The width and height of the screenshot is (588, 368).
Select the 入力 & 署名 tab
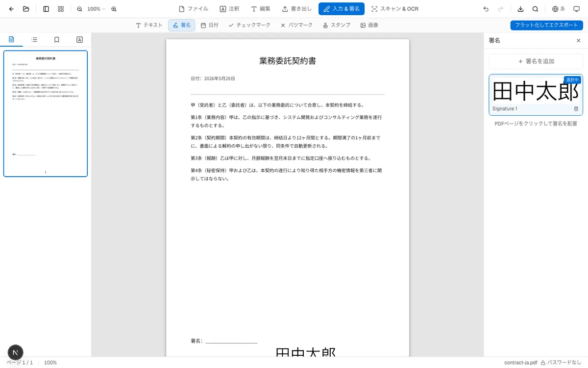pos(342,9)
